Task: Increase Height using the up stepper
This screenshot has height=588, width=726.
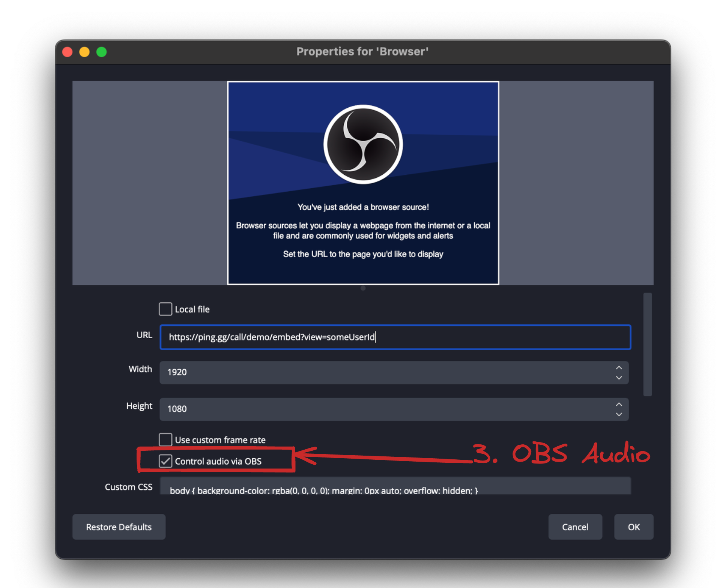Action: click(619, 404)
